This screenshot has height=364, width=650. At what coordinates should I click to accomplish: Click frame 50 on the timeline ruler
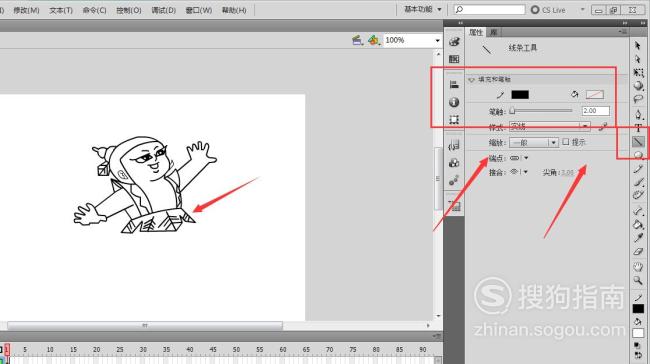pos(236,349)
